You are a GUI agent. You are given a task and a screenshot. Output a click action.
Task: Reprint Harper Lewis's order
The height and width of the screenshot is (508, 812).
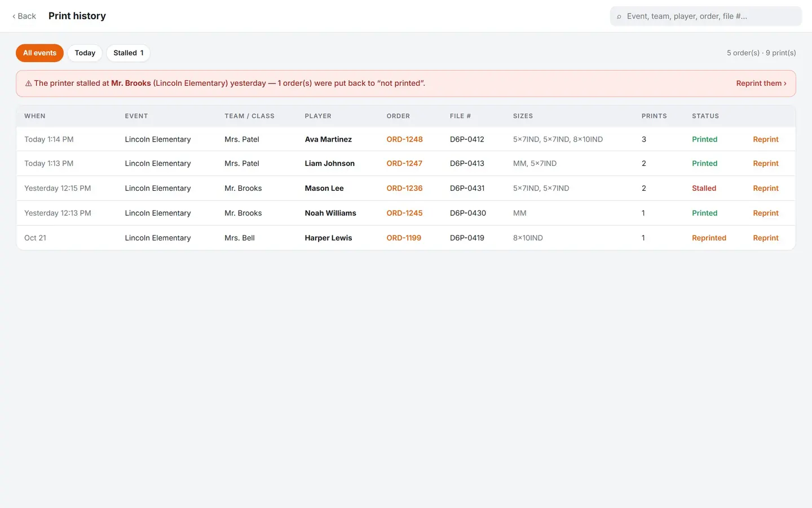tap(766, 238)
